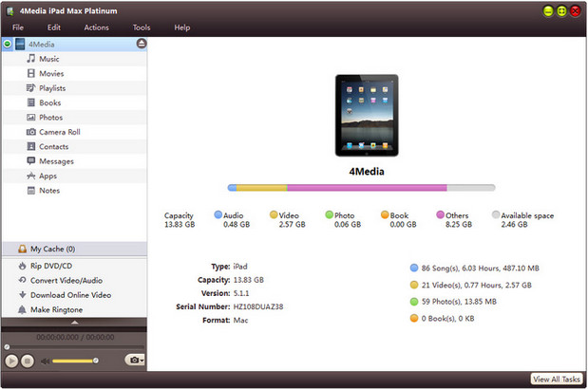This screenshot has height=389, width=588.
Task: Click the device storage usage bar
Action: [x=362, y=188]
